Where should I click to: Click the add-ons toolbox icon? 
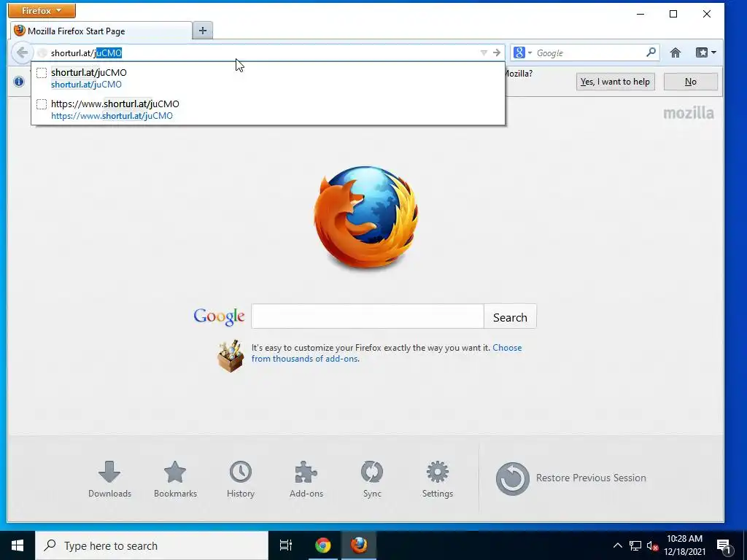(x=231, y=355)
